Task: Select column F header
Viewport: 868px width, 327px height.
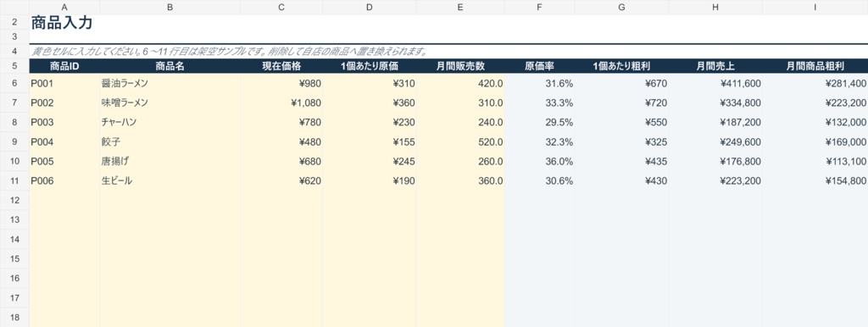Action: click(x=539, y=7)
